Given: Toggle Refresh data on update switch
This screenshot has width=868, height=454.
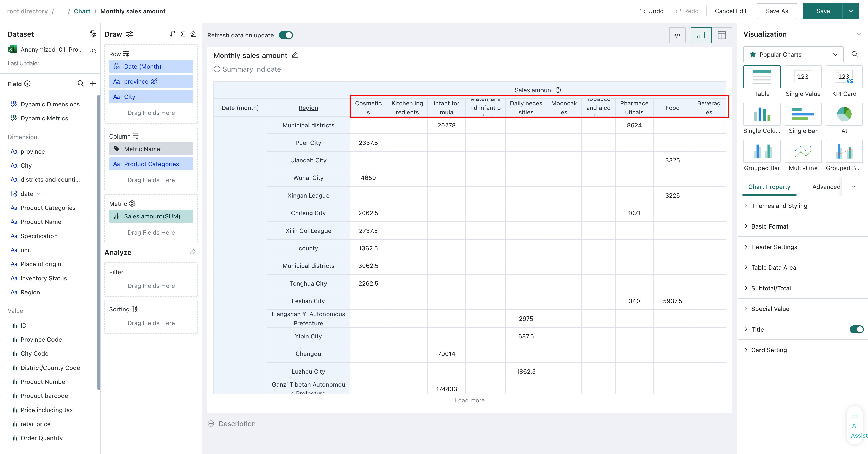Looking at the screenshot, I should [286, 35].
